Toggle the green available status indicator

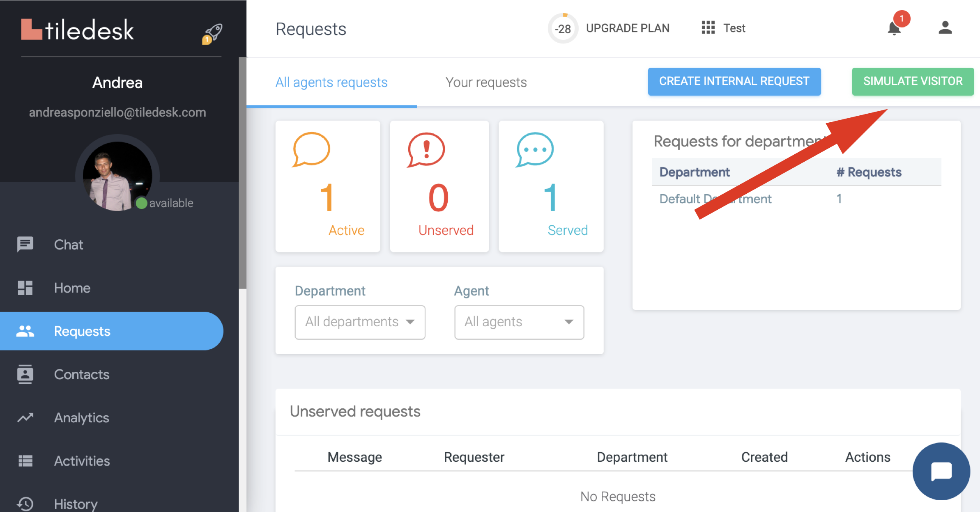pos(142,203)
